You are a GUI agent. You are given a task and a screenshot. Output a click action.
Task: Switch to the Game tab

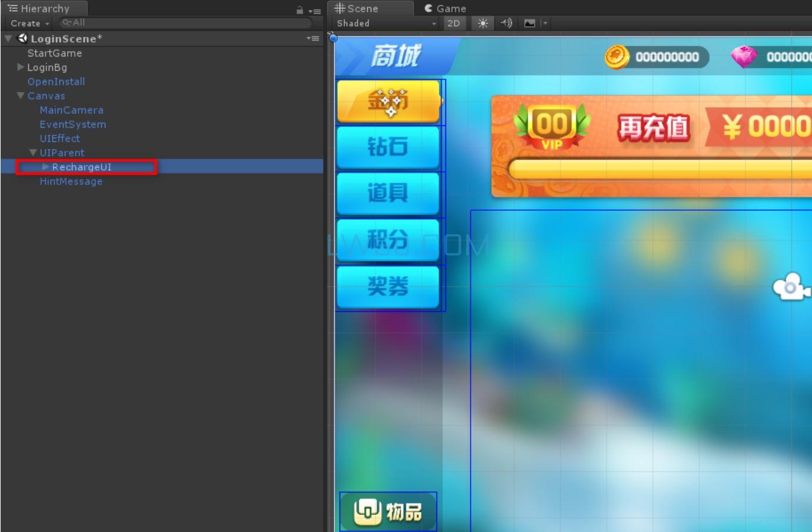pyautogui.click(x=445, y=9)
